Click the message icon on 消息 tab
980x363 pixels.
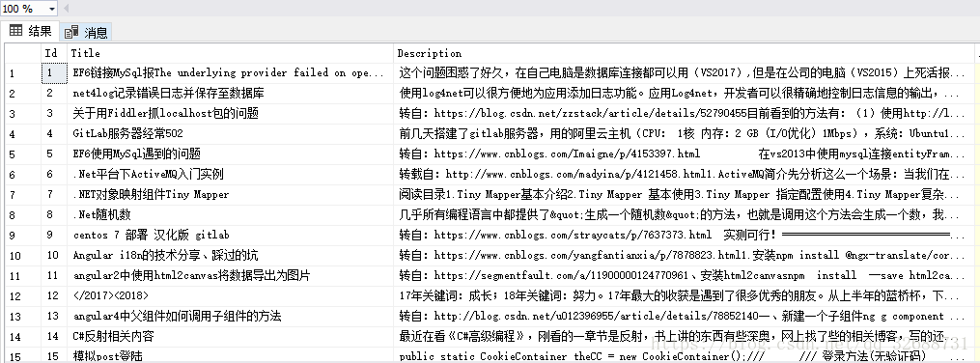(x=71, y=32)
